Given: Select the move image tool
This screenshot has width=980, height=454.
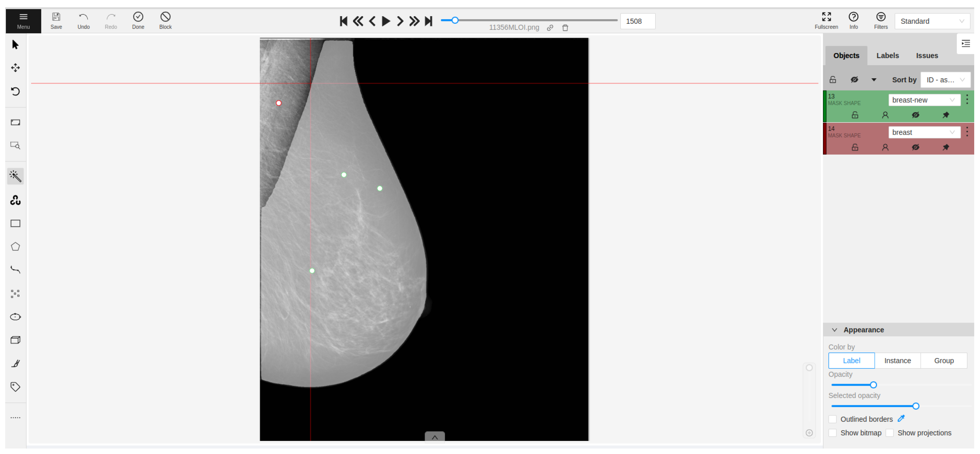Looking at the screenshot, I should [15, 68].
